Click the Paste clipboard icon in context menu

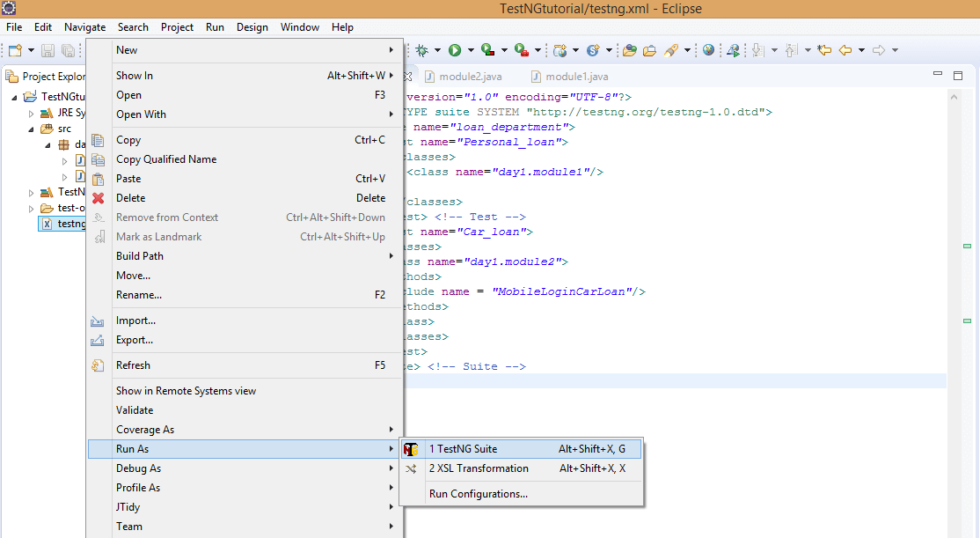tap(99, 179)
